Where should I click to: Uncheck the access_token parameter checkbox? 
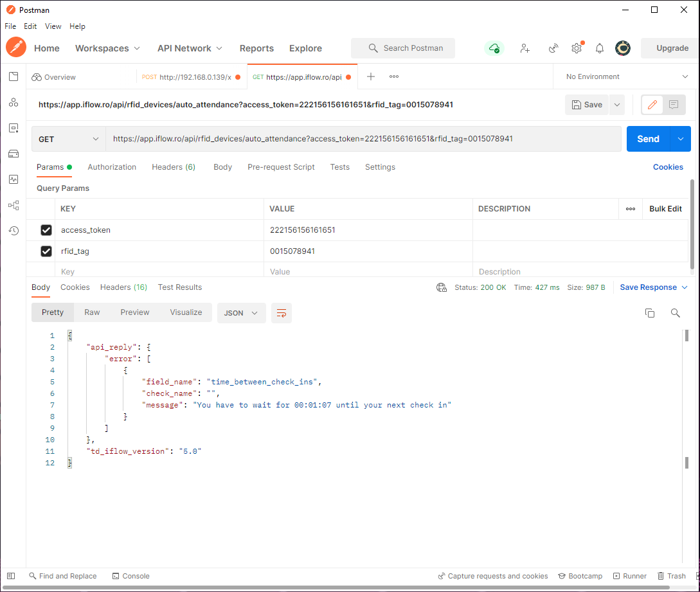(x=46, y=230)
